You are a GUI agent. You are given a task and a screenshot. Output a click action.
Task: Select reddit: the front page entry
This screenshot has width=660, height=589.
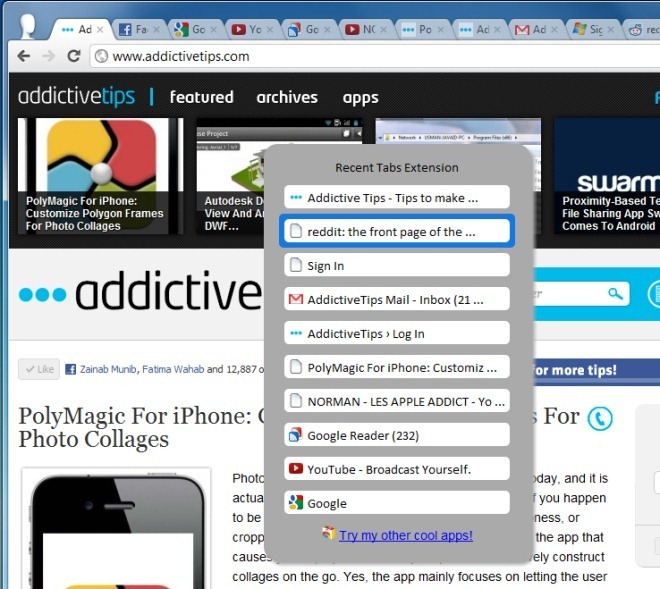coord(397,231)
